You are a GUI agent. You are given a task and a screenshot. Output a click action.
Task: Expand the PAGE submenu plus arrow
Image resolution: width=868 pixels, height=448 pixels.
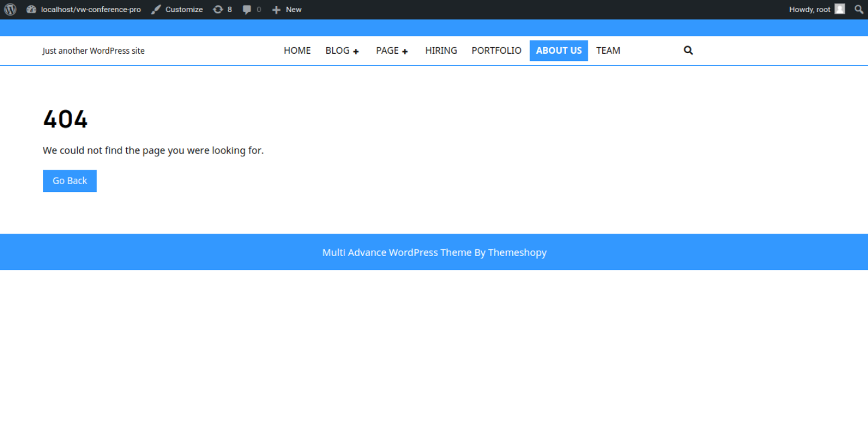405,52
